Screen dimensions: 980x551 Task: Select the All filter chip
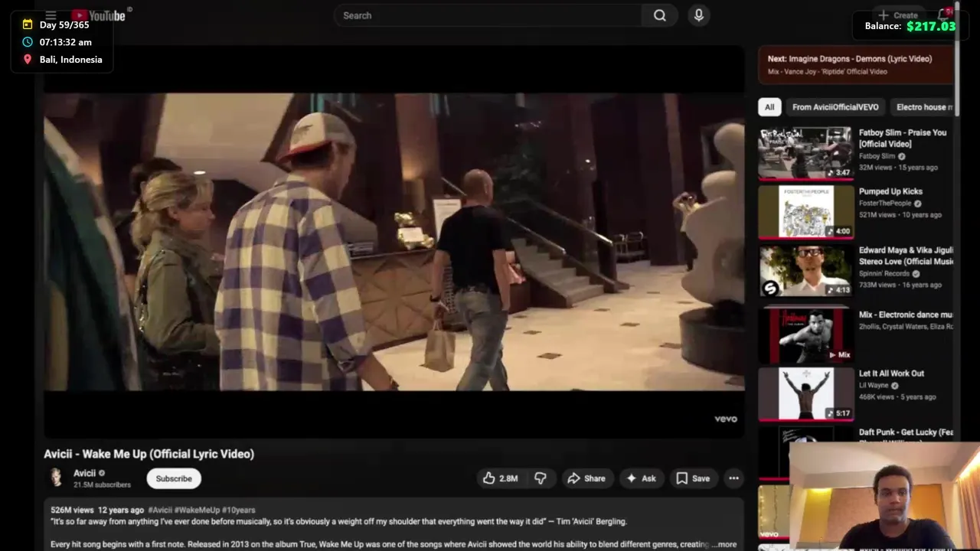coord(769,107)
